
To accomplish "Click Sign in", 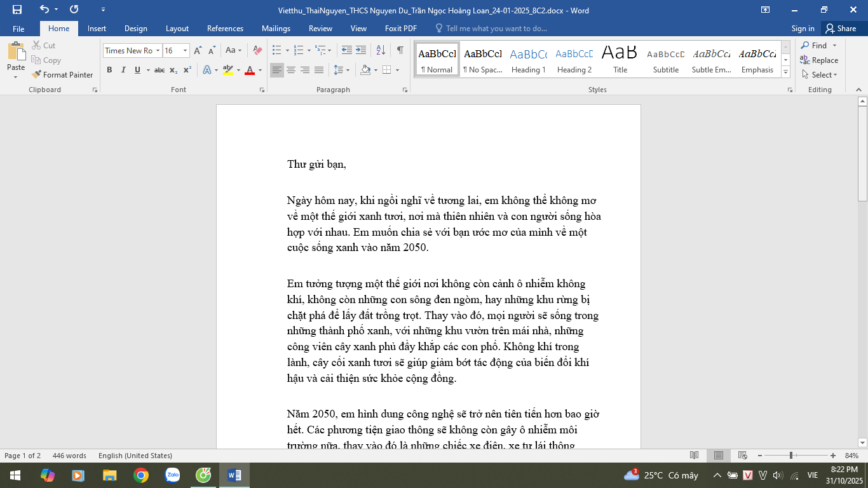I will 803,29.
